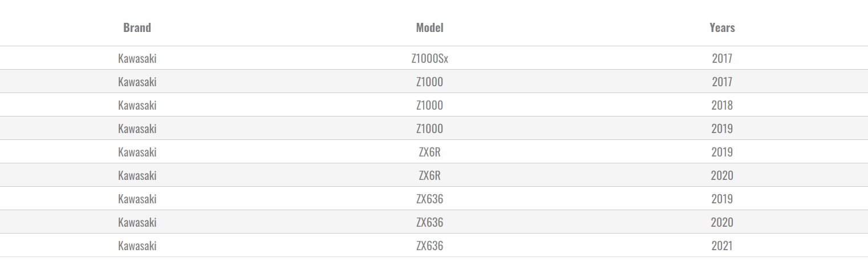Screen dimensions: 868x269
Task: Click the year 2021 cell
Action: click(x=722, y=246)
